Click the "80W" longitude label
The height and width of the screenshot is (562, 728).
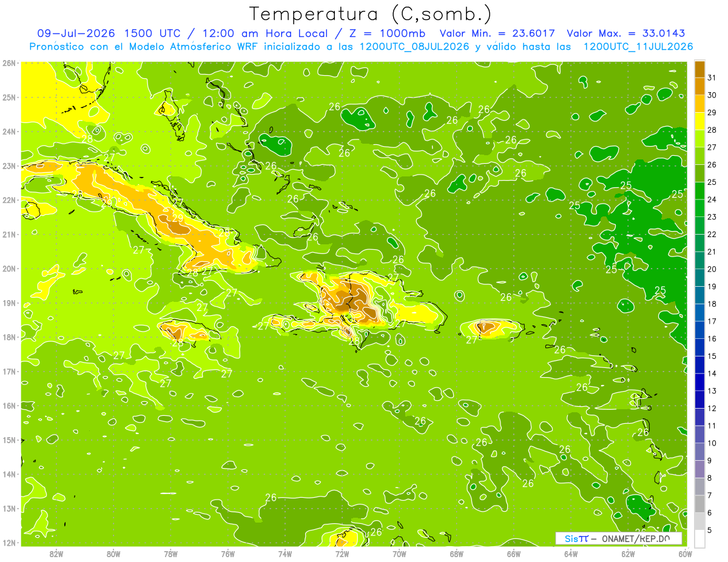point(113,554)
